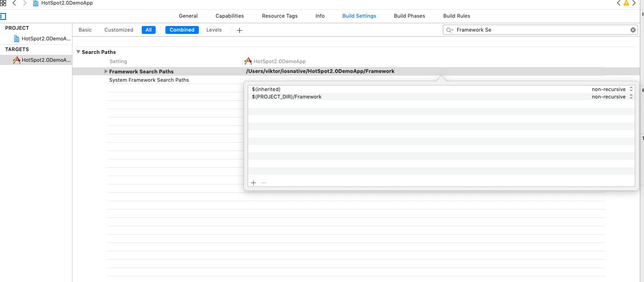644x282 pixels.
Task: Go forward with the right chevron beside the file icon
Action: coord(25,3)
